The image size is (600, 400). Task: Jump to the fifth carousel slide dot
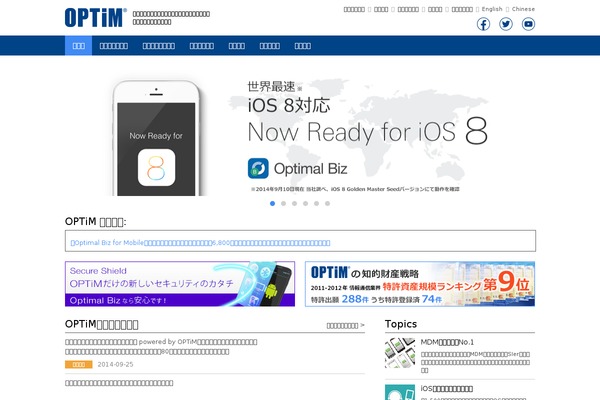tap(316, 204)
